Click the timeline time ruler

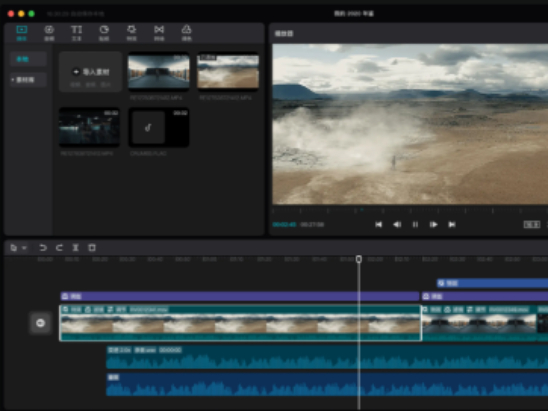[x=276, y=259]
